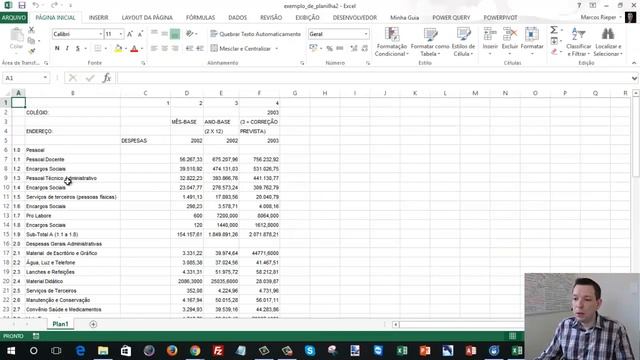Open the Mesclar e Centralizar dropdown arrow
640x360 pixels.
coord(277,49)
